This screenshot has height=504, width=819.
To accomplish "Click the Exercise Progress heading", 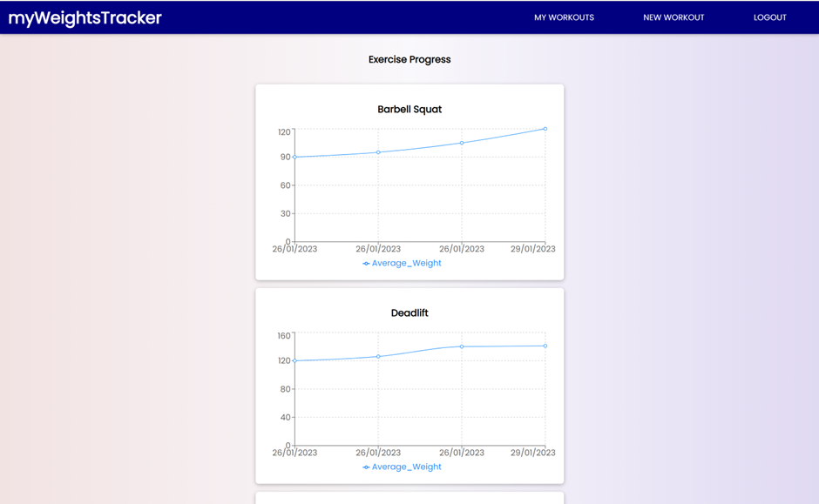I will coord(409,59).
